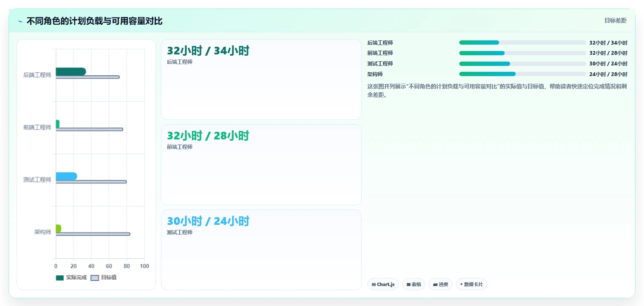Click 架构师 progress bar
Viewport: 644px width, 306px height.
pyautogui.click(x=523, y=74)
